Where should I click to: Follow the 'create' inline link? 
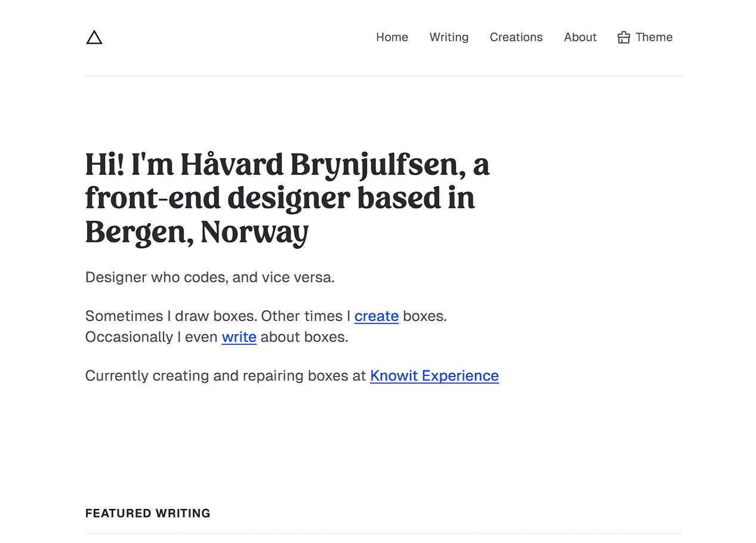[x=377, y=316]
